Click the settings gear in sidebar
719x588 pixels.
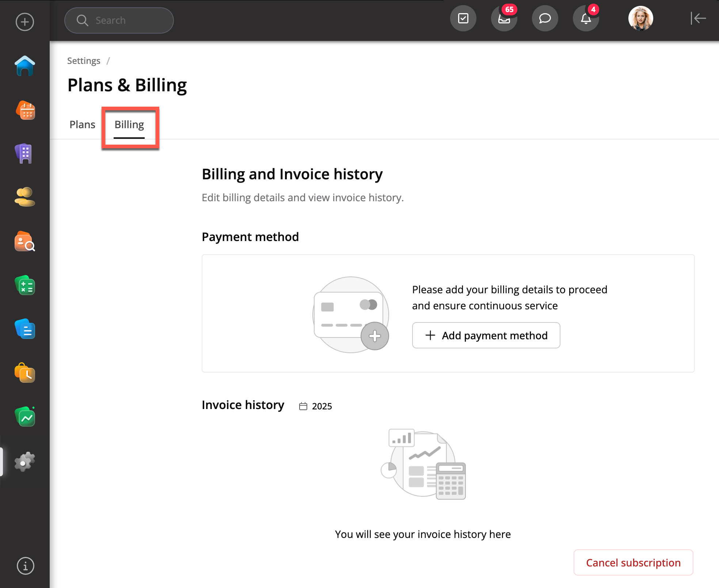(x=25, y=462)
